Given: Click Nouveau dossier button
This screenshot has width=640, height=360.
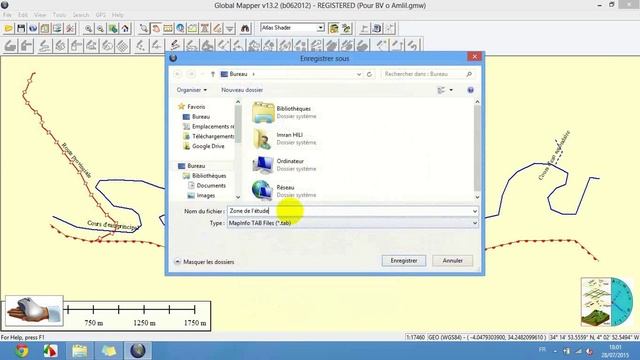Looking at the screenshot, I should [242, 90].
